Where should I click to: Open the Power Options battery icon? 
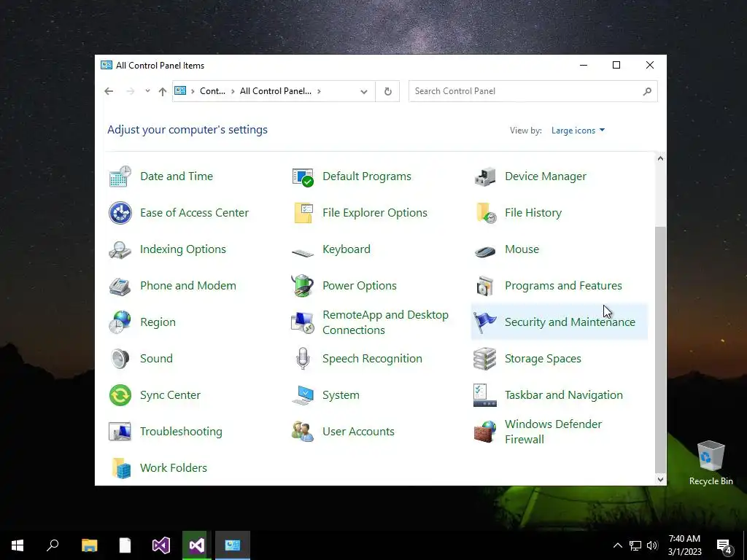pos(303,286)
